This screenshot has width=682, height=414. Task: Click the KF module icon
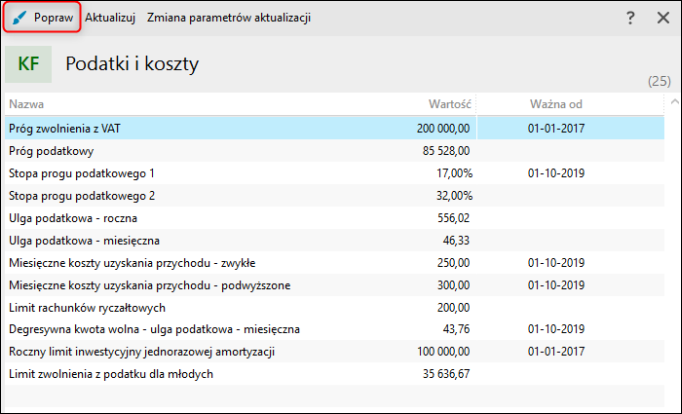pyautogui.click(x=28, y=64)
